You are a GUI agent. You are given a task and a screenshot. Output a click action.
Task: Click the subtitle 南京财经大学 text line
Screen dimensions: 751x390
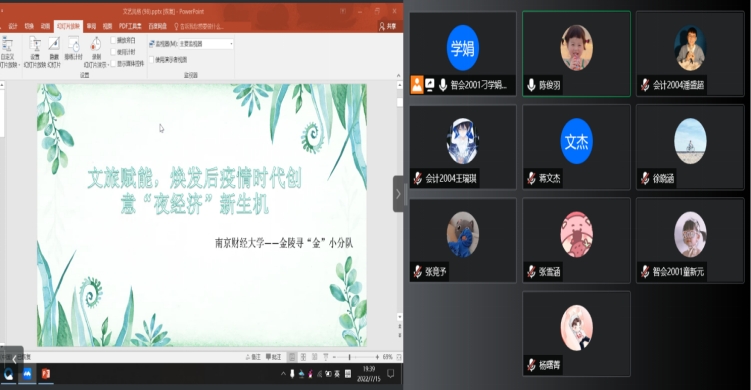coord(284,243)
